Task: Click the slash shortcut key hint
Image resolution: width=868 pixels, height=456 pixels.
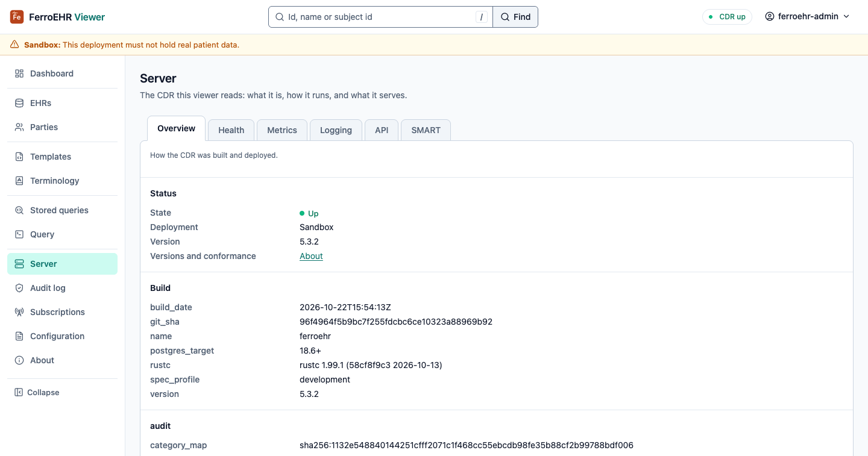Action: pos(481,17)
